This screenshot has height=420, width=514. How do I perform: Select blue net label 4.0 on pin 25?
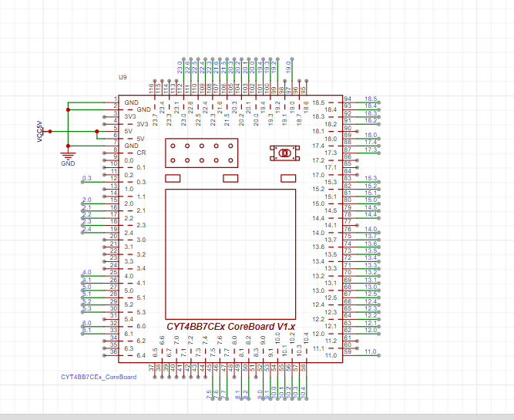(87, 272)
